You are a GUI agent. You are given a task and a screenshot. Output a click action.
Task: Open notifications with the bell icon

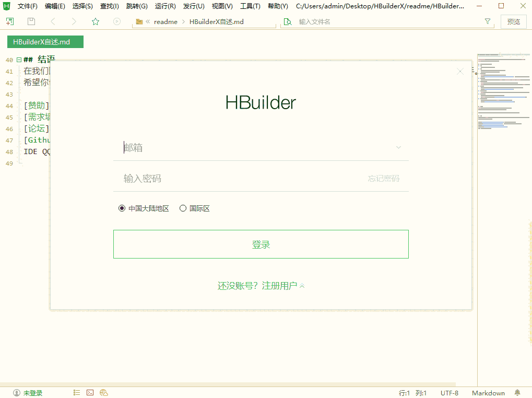click(516, 392)
